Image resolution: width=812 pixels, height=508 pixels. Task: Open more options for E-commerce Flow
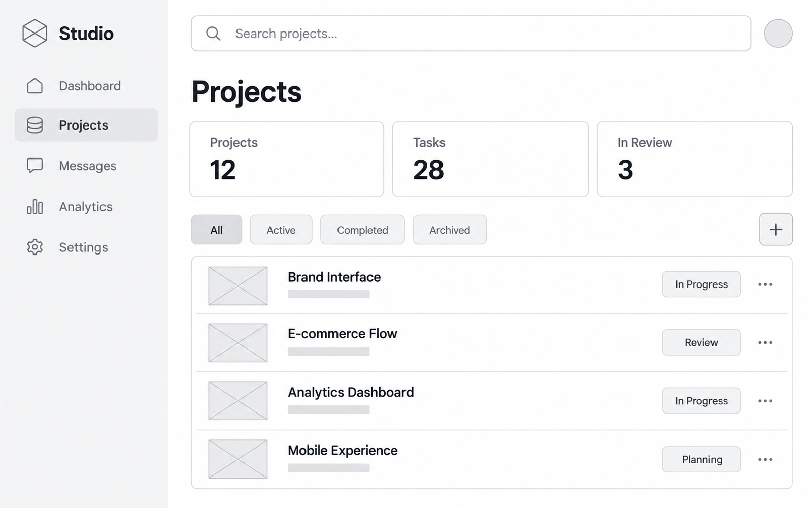(x=765, y=343)
